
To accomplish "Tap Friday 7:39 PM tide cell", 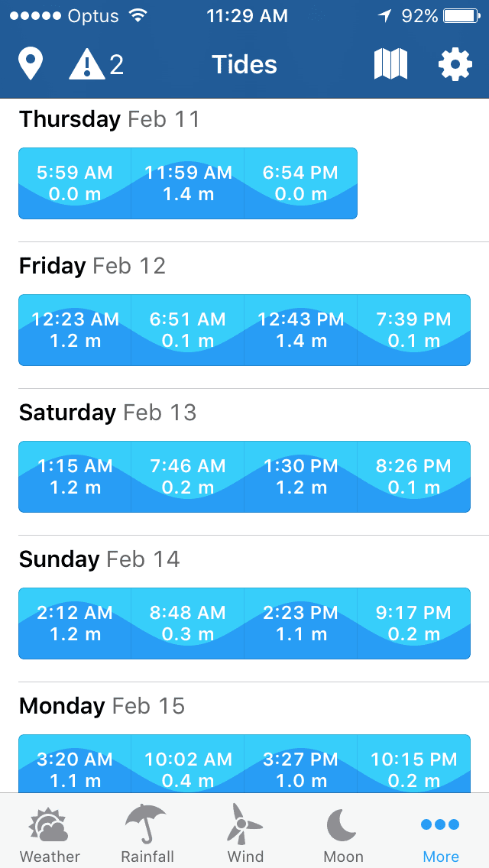I will point(414,330).
